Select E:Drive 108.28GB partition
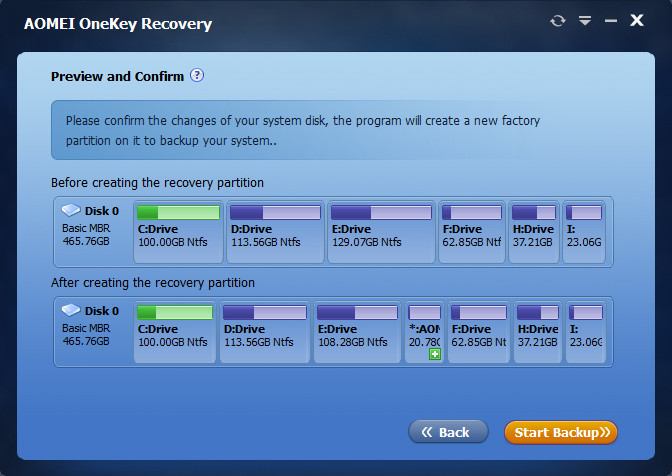Viewport: 672px width, 476px height. [x=357, y=332]
